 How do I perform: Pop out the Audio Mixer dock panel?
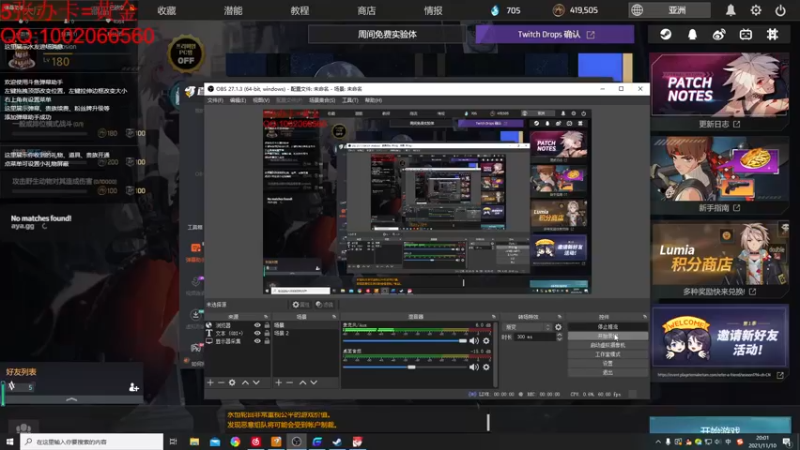click(493, 317)
